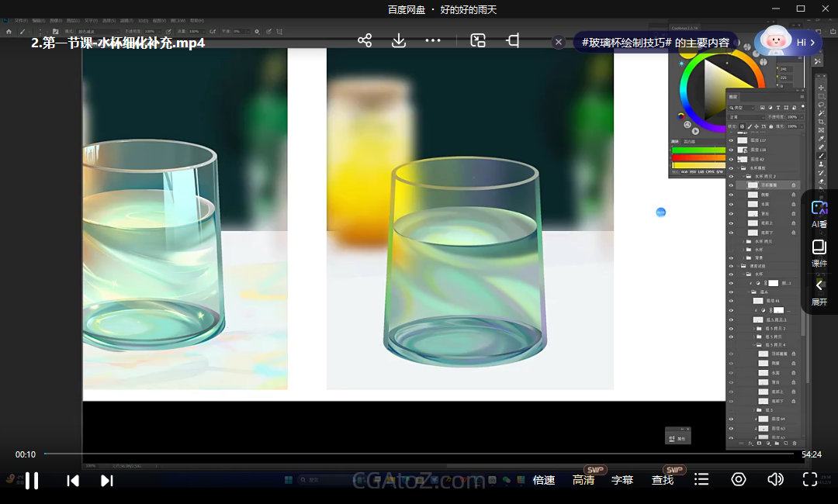
Task: Click the video progress bar
Action: click(419, 454)
